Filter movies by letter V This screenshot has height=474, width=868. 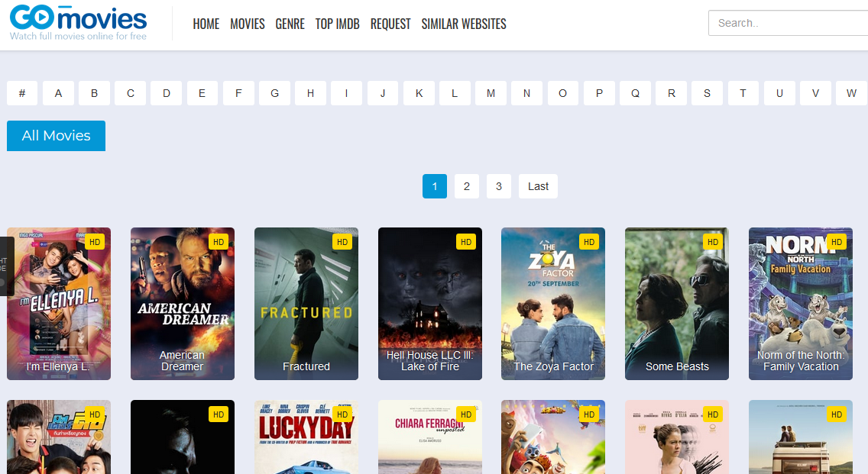coord(816,93)
